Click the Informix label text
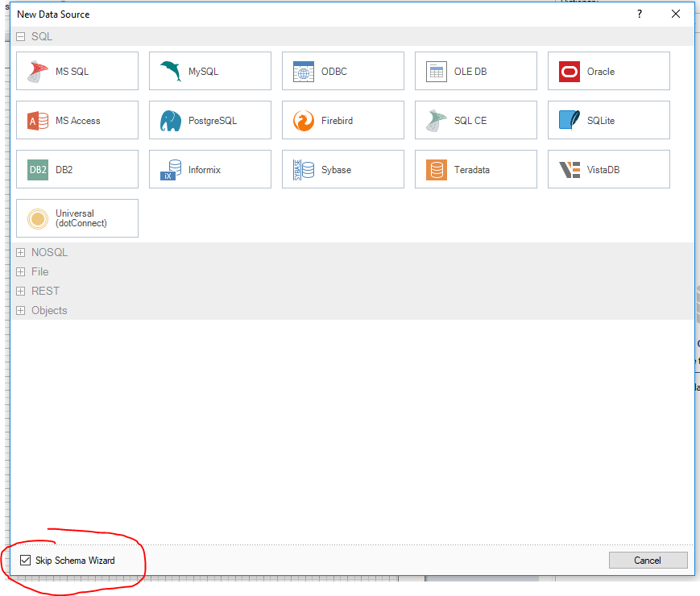Screen dimensions: 700x596 (x=205, y=170)
